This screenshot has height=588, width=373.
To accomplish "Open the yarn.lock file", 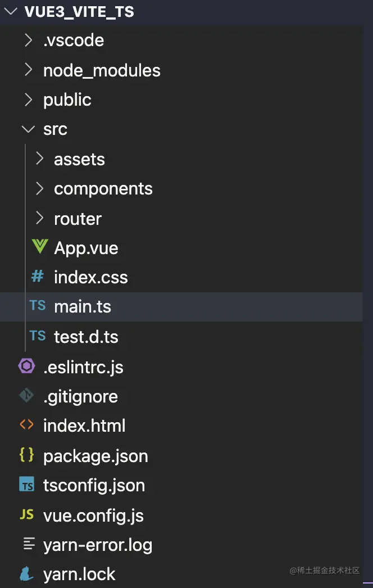I will pyautogui.click(x=79, y=575).
